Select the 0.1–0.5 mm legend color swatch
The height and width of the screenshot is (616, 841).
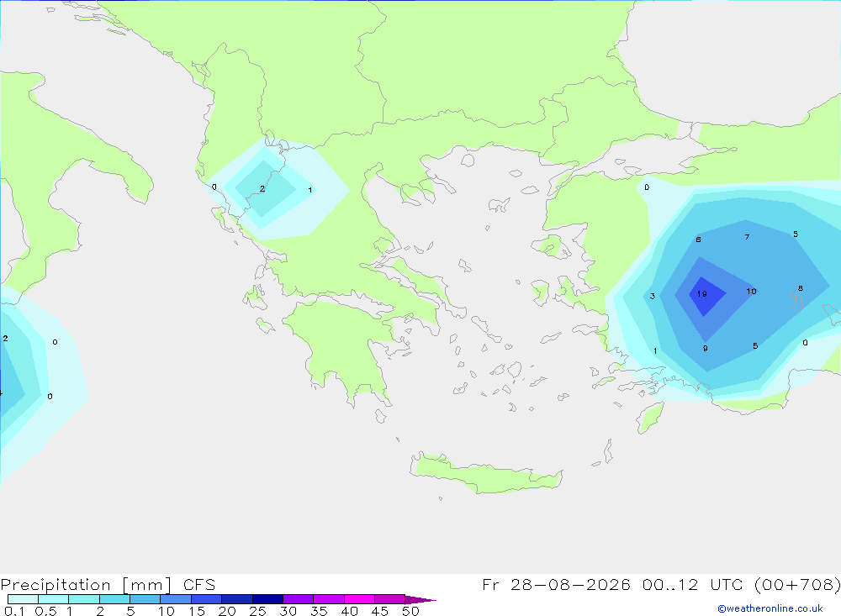23,599
